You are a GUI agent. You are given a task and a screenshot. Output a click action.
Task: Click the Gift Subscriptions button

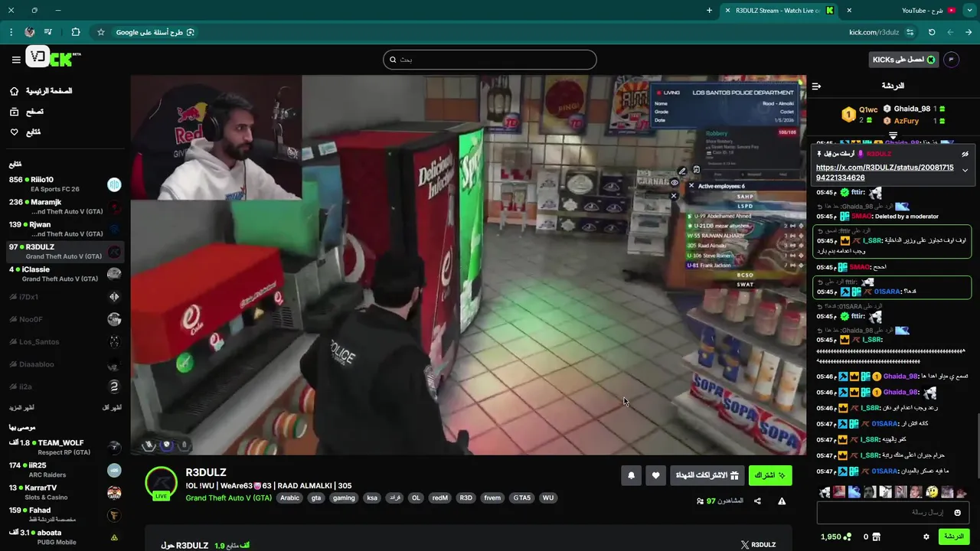(707, 475)
